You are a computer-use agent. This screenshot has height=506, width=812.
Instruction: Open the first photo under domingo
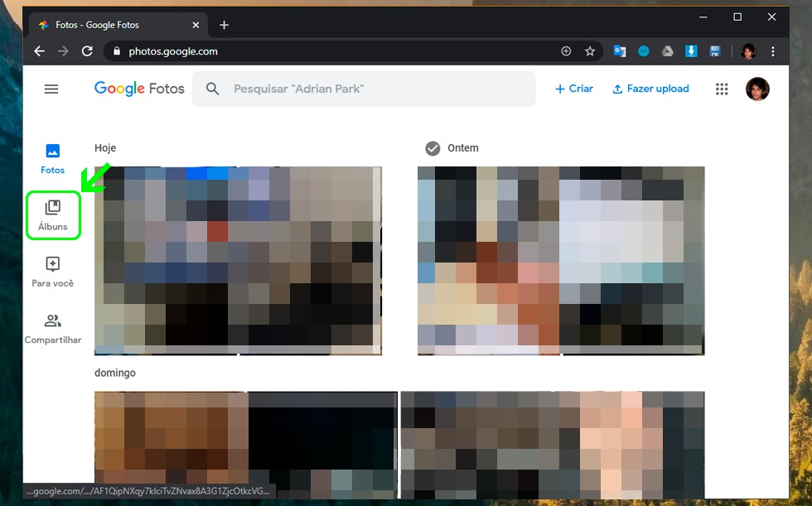coord(246,445)
